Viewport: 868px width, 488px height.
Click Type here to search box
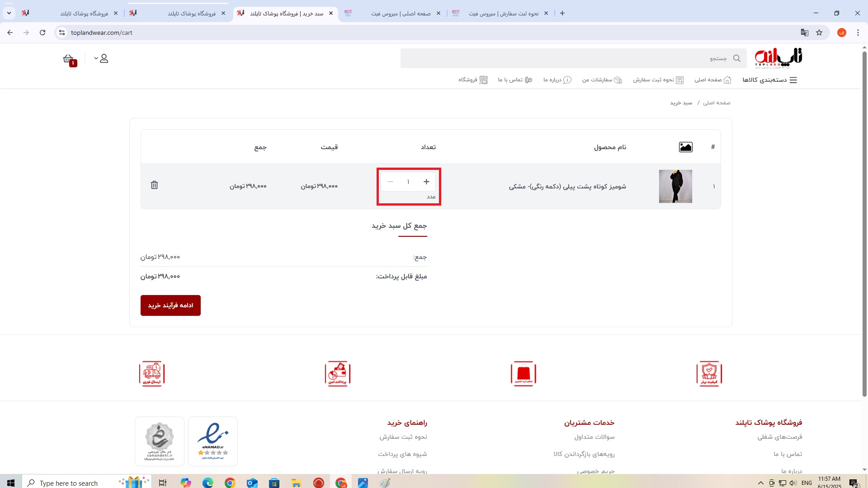click(x=86, y=483)
